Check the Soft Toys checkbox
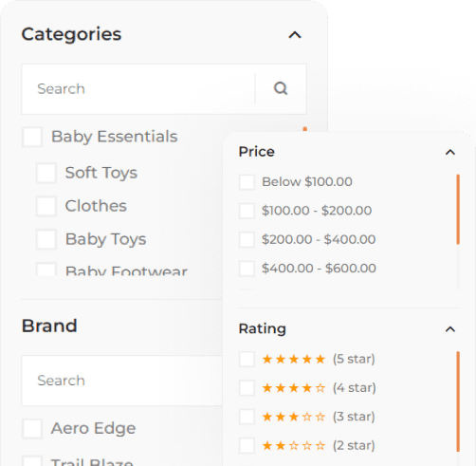The width and height of the screenshot is (476, 466). pos(46,173)
